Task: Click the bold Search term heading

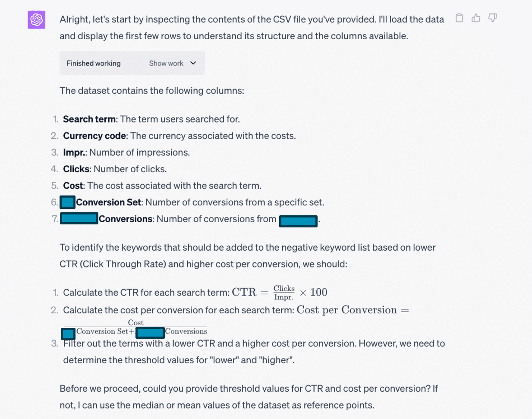Action: coord(89,119)
